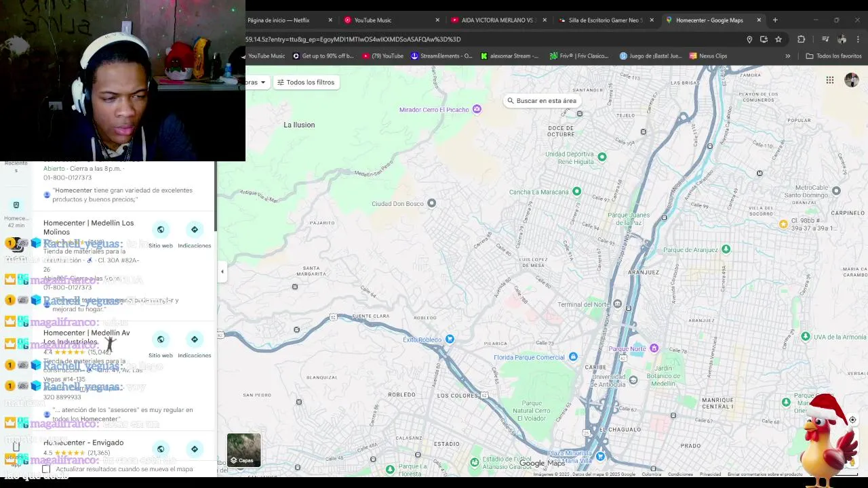Switch to AIDA VICTORIA MERLANO tab

498,20
